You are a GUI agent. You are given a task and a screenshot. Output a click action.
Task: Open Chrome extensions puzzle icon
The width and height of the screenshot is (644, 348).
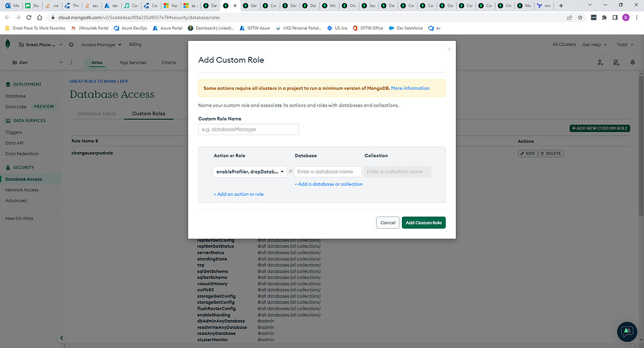coord(604,18)
